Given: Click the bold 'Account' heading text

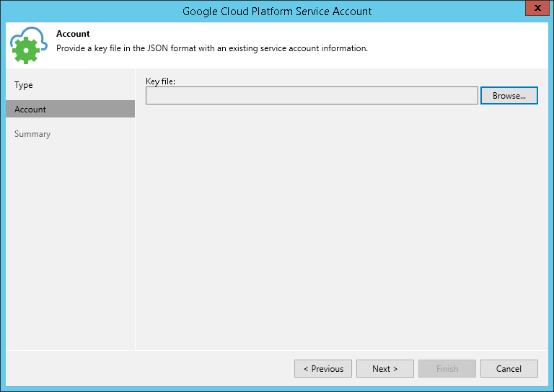Looking at the screenshot, I should [73, 34].
